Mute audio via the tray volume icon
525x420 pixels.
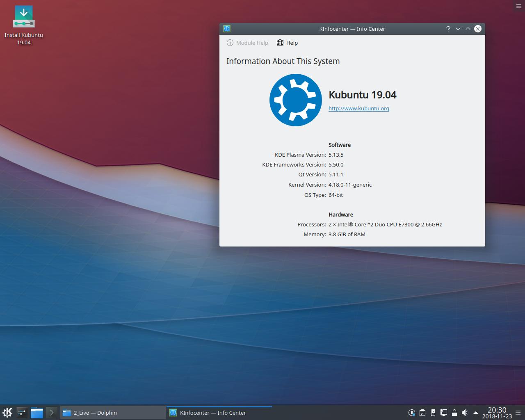pyautogui.click(x=465, y=413)
